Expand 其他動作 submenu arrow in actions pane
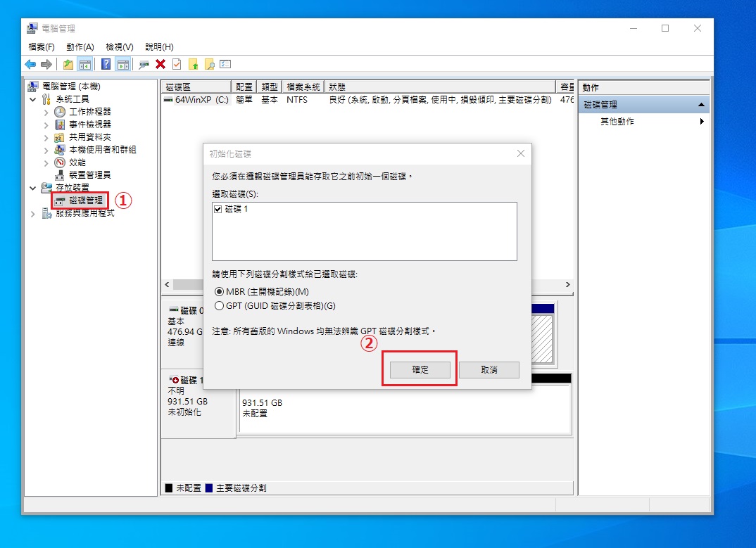 coord(701,122)
